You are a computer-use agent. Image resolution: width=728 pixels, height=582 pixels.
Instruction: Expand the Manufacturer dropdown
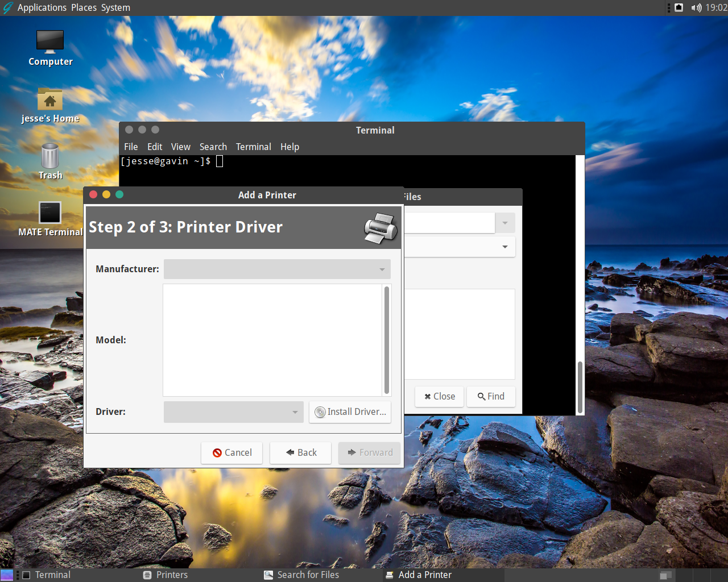pos(277,269)
